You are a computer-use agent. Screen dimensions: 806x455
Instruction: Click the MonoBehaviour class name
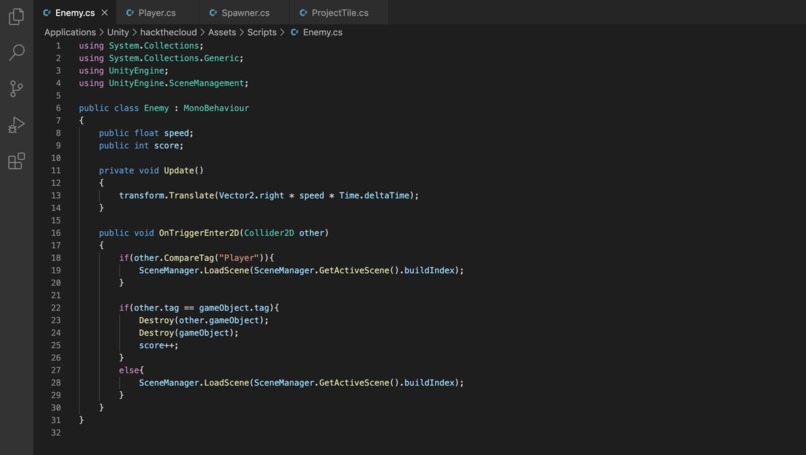[x=216, y=108]
